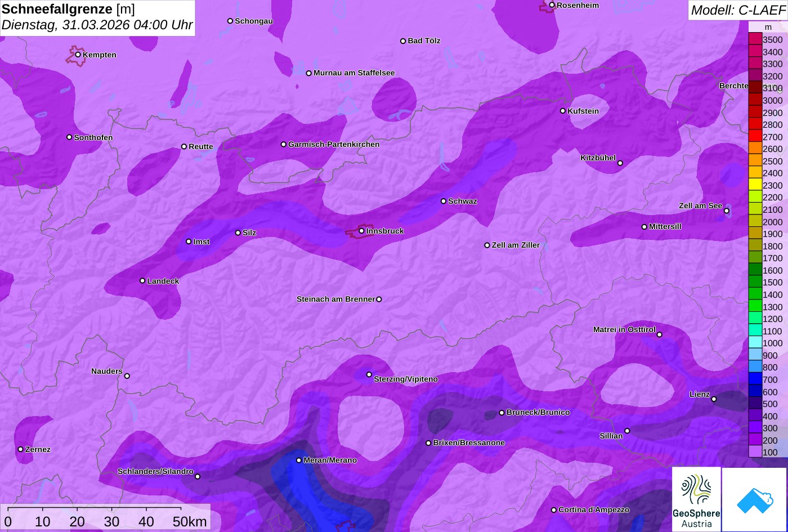Pick the 3500 m legend color swatch

pyautogui.click(x=755, y=39)
